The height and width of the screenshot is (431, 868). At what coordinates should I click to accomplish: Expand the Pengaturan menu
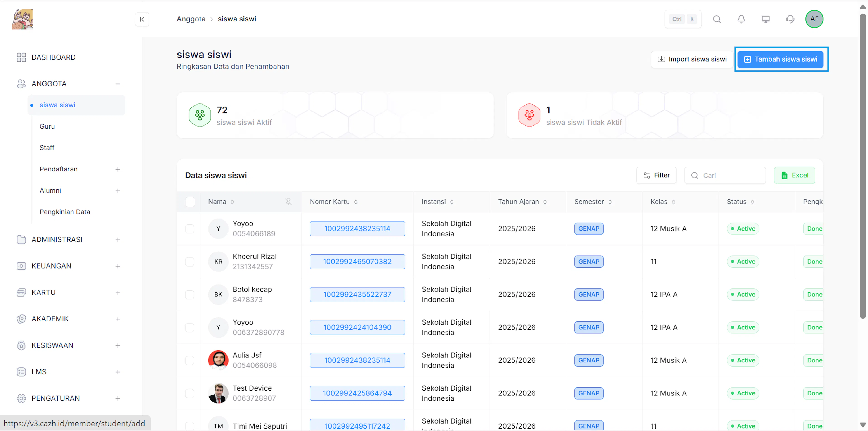coord(118,398)
